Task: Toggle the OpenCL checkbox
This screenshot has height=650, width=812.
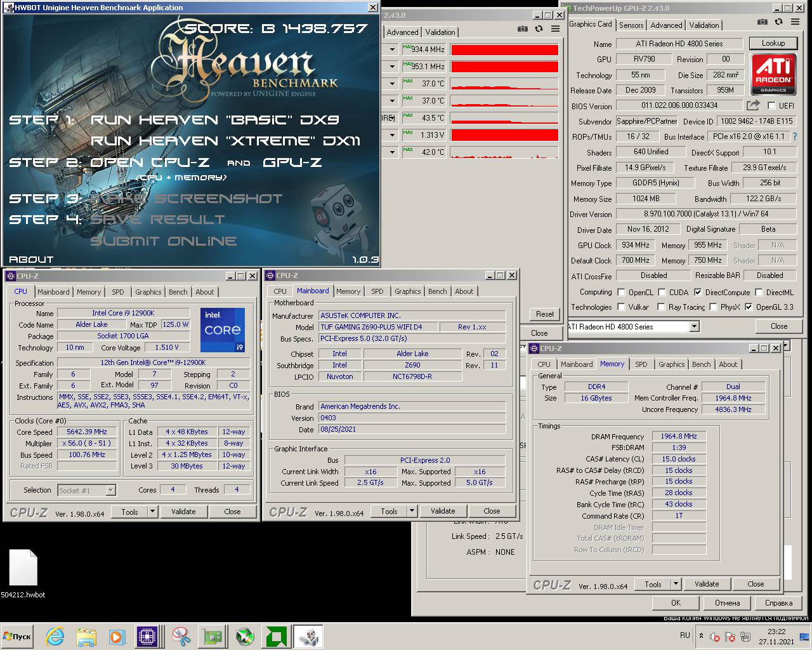Action: pyautogui.click(x=621, y=293)
